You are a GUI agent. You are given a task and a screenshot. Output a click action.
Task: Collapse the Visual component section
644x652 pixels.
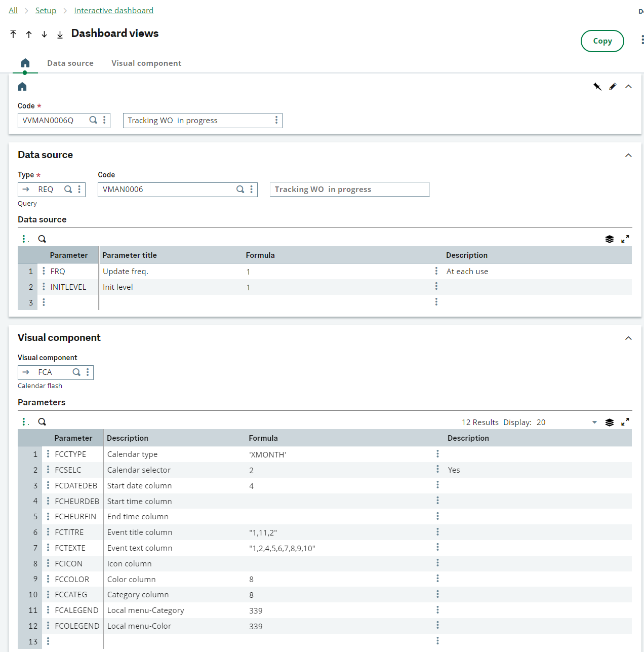[628, 338]
